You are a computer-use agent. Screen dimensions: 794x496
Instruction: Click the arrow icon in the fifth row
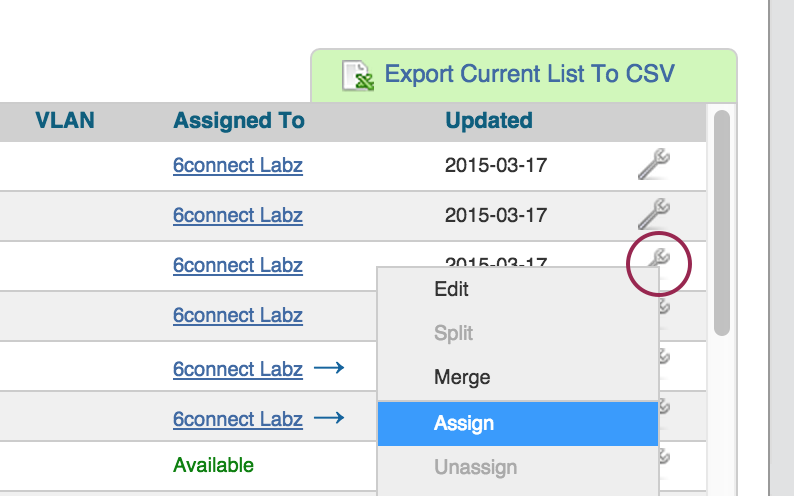[329, 368]
